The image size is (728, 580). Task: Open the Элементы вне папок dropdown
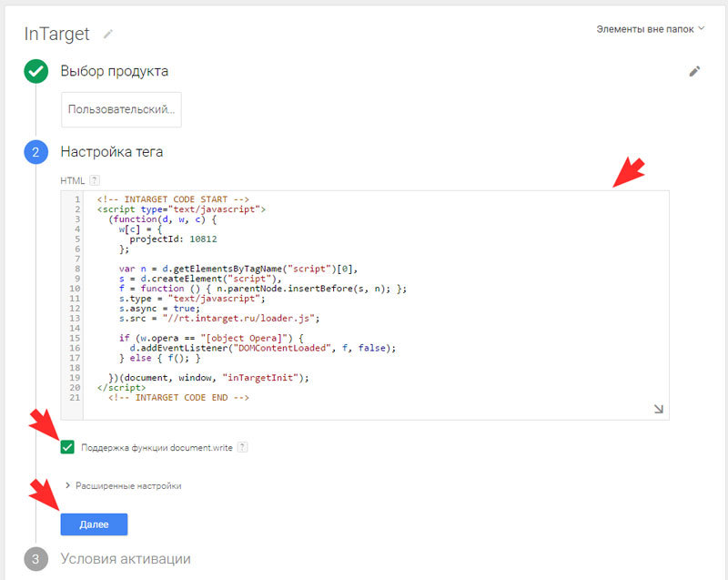[650, 29]
